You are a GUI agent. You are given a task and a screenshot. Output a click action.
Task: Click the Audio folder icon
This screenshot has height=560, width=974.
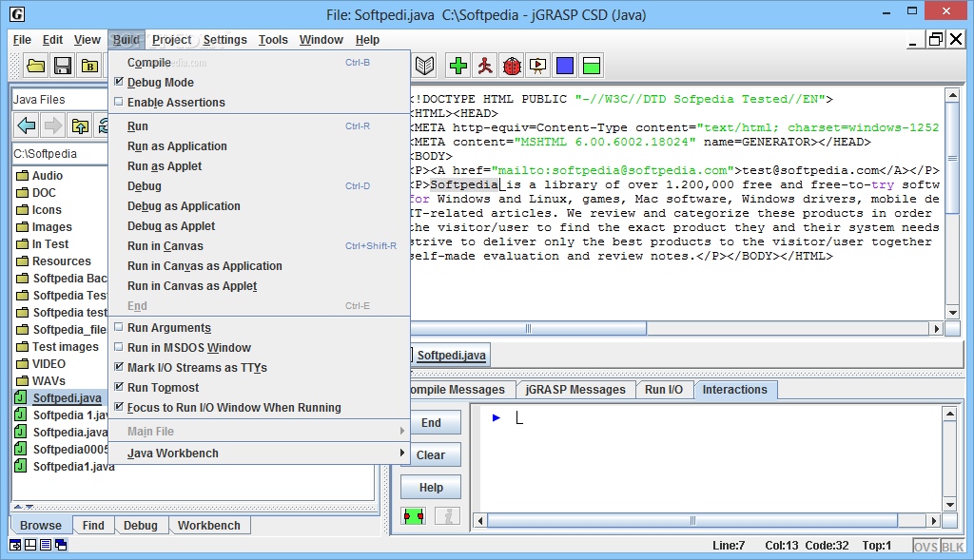23,176
